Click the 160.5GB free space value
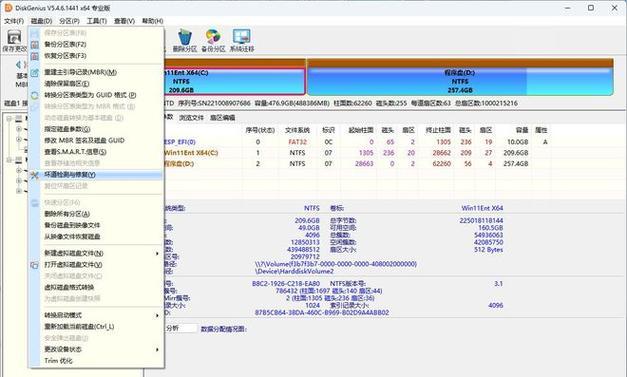Image resolution: width=627 pixels, height=377 pixels. [490, 228]
